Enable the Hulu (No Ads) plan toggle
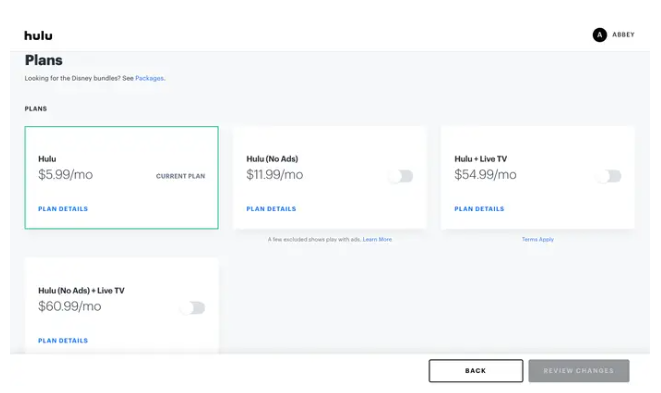The width and height of the screenshot is (661, 393). pos(401,176)
